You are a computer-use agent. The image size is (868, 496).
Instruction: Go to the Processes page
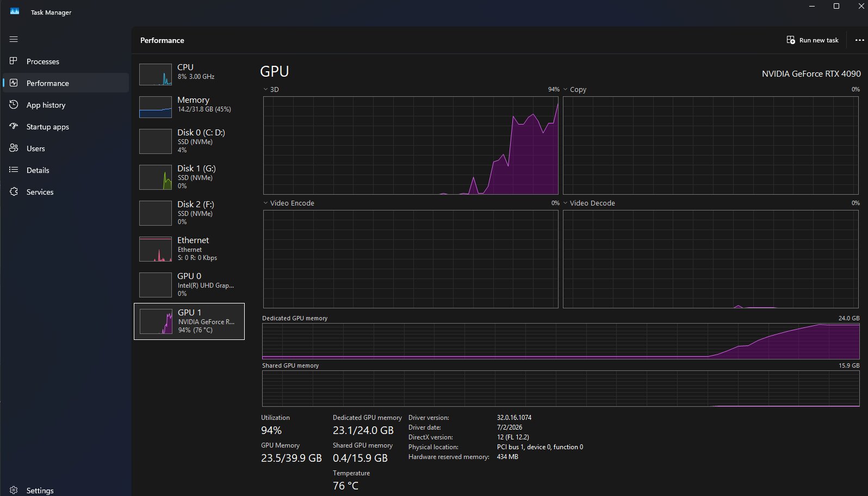[x=66, y=61]
